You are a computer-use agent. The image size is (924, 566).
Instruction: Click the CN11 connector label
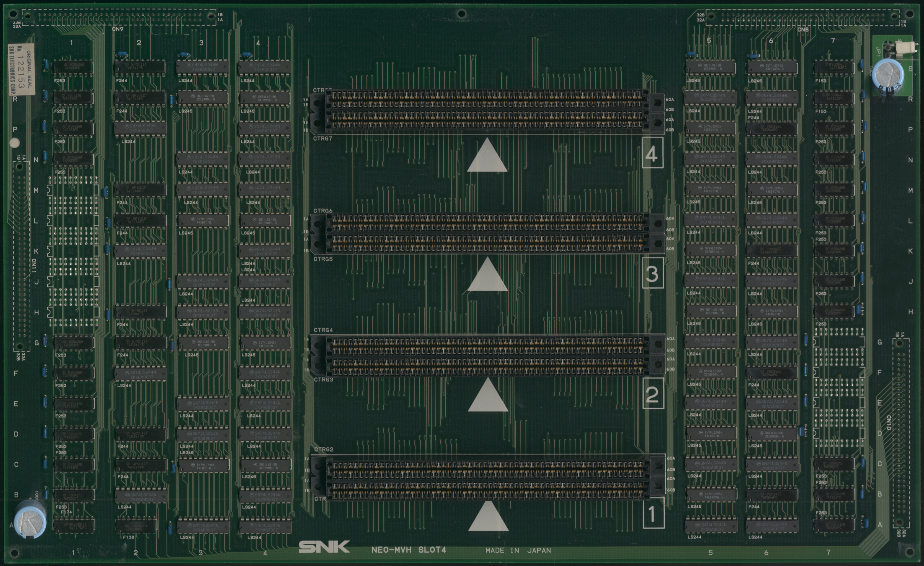pos(34,265)
